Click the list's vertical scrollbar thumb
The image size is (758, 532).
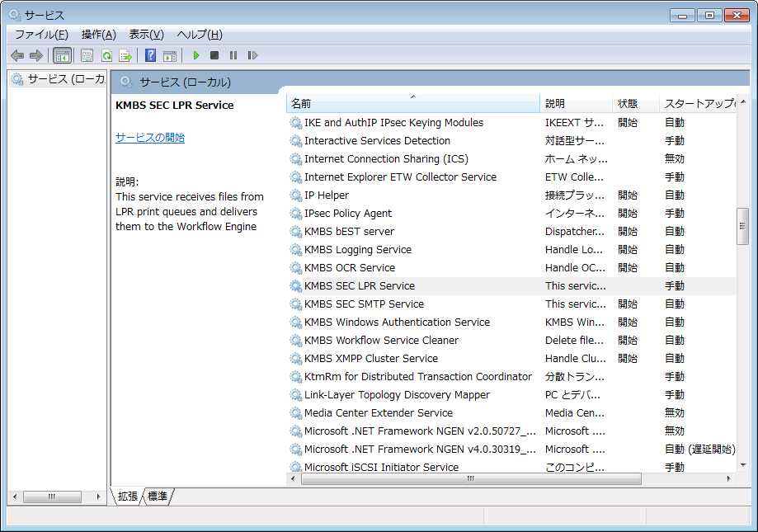(x=743, y=226)
